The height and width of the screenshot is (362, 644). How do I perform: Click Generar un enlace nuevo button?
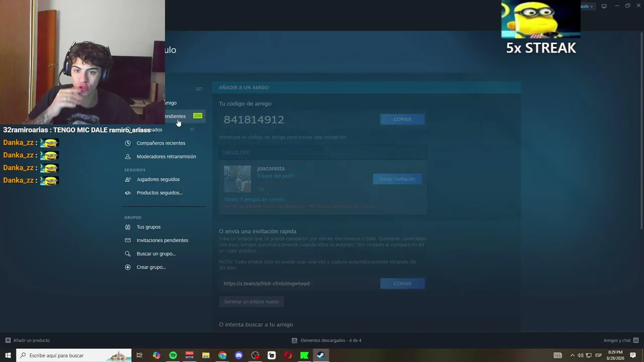[x=252, y=302]
